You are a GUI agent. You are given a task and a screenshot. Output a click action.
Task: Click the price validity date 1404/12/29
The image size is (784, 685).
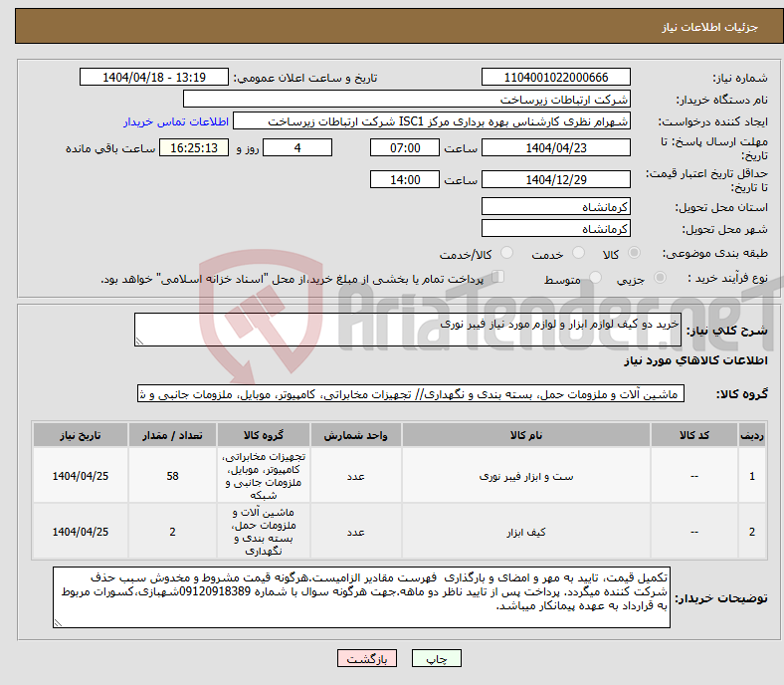point(555,179)
